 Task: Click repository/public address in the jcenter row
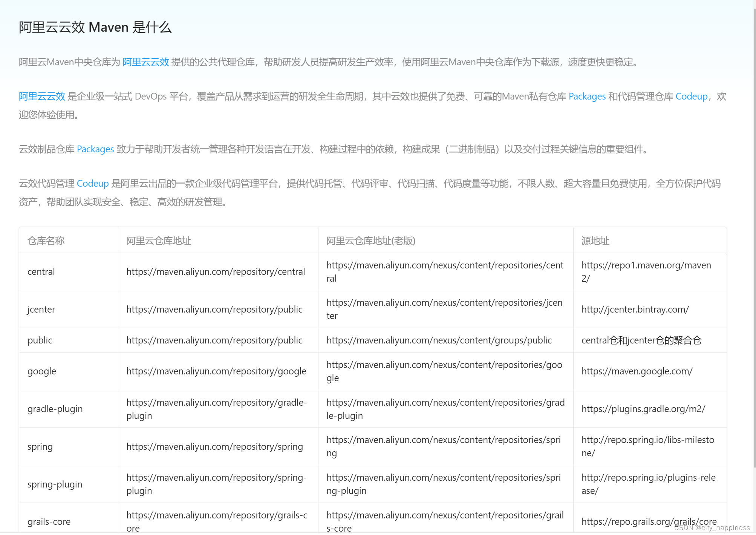click(x=214, y=310)
